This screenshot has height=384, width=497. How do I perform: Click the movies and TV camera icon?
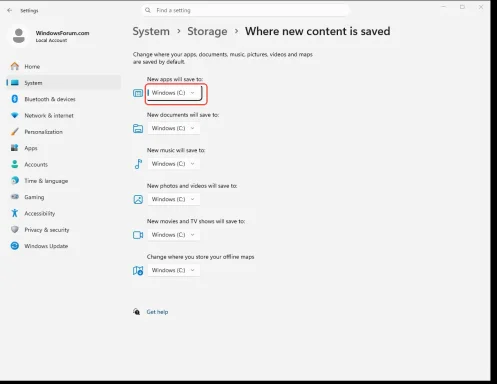138,235
